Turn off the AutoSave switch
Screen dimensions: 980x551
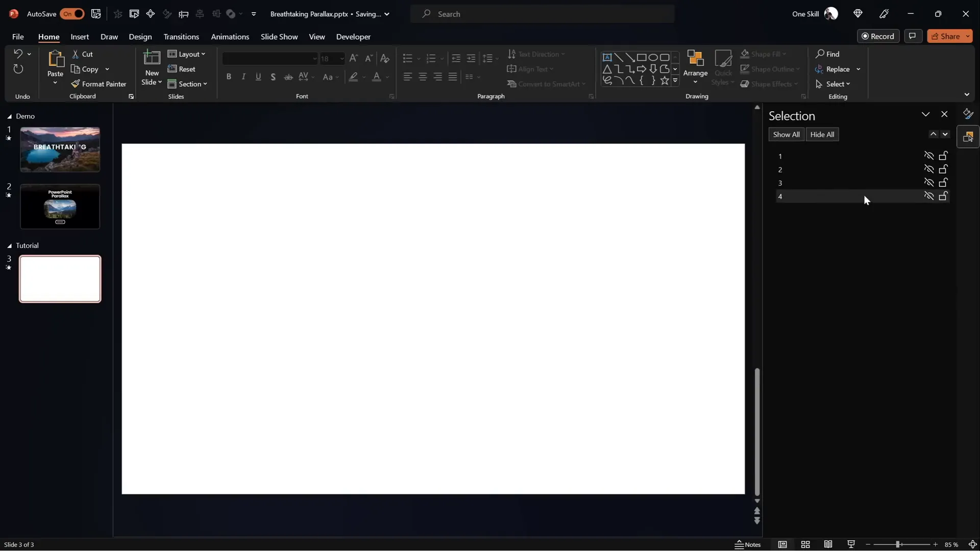(x=72, y=14)
